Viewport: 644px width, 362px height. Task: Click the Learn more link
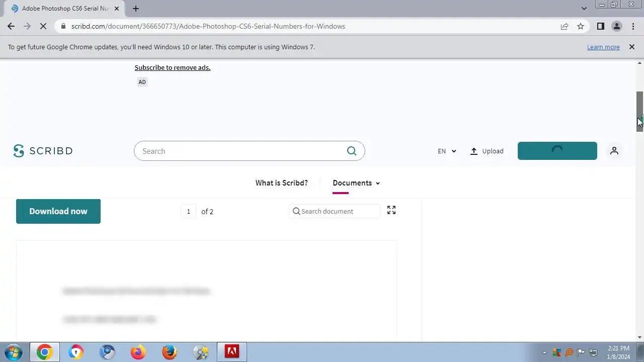[x=603, y=47]
